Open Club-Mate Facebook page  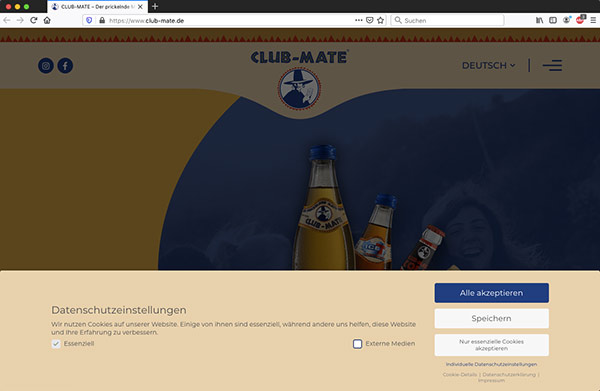tap(65, 66)
